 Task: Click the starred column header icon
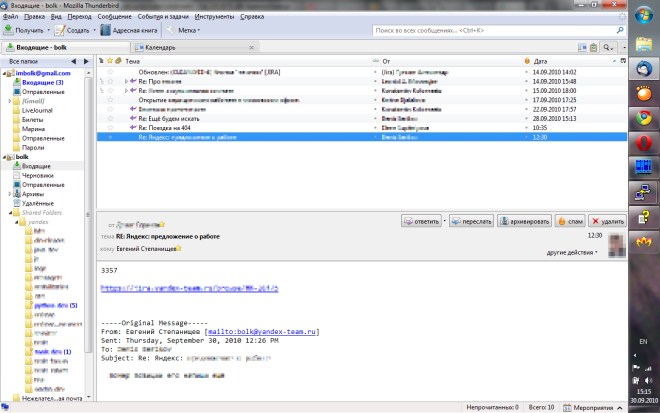(x=110, y=61)
